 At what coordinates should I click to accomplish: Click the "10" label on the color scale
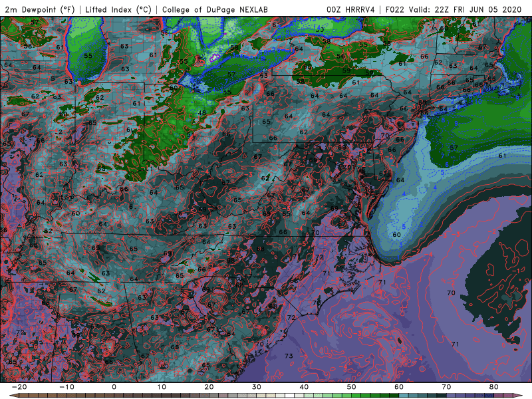pos(162,387)
